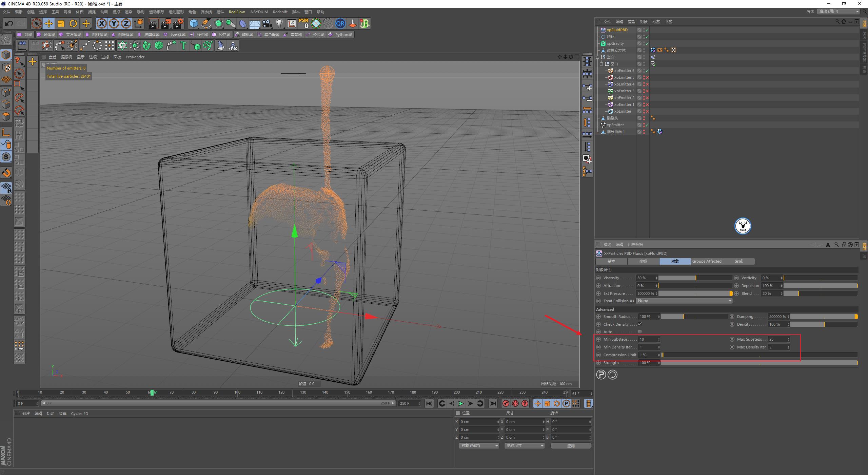The width and height of the screenshot is (868, 475).
Task: Toggle the green checkmark on xpGravity
Action: click(647, 43)
